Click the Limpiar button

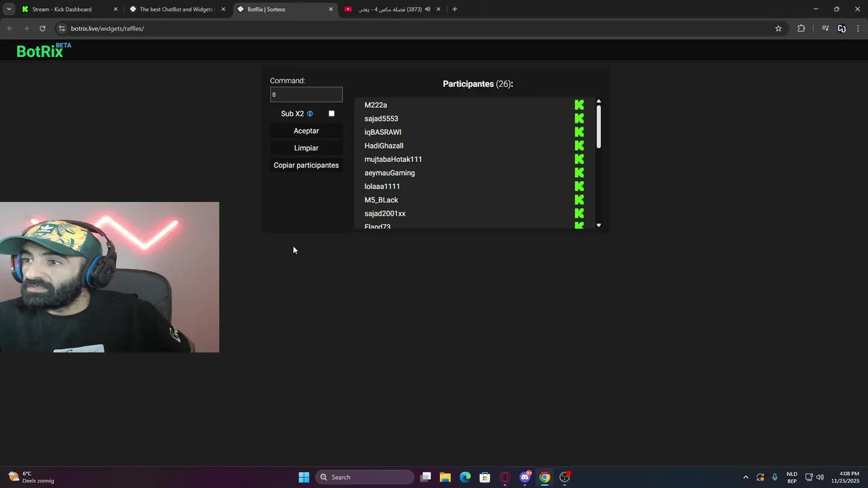point(306,148)
